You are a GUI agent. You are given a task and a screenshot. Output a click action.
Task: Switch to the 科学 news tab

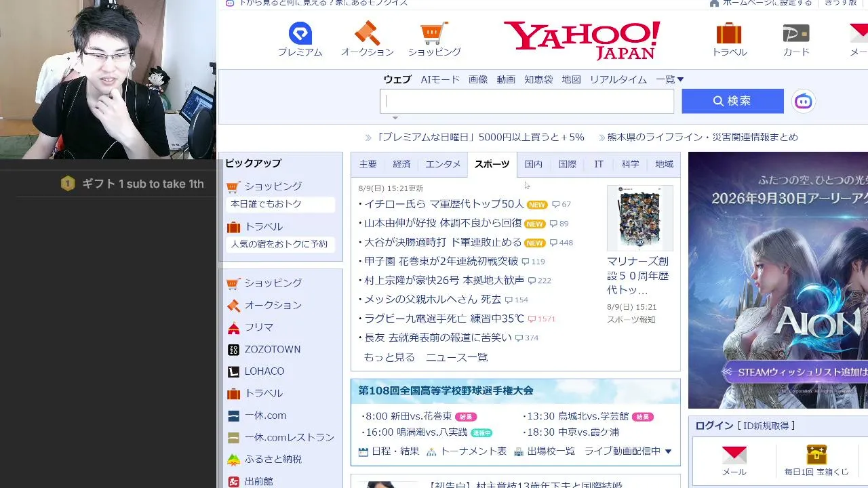[x=631, y=165]
